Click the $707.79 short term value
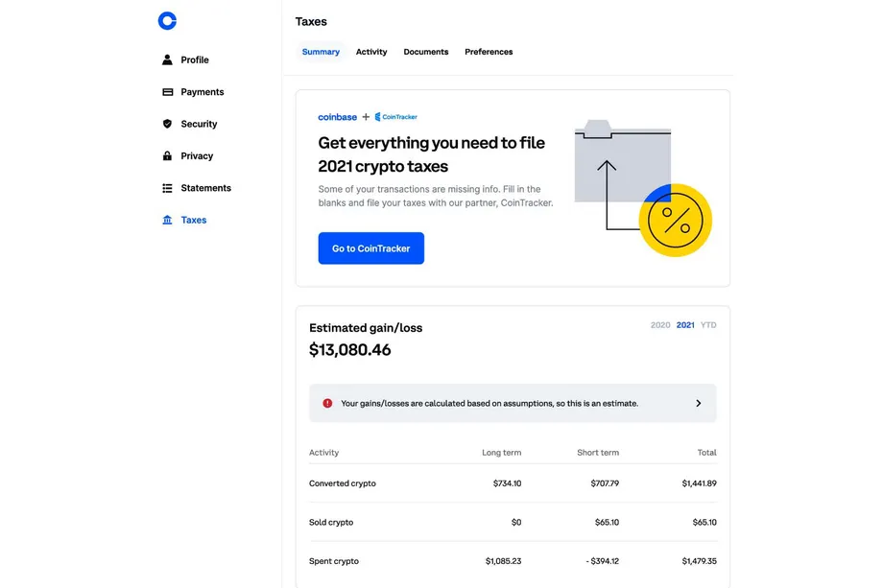The width and height of the screenshot is (883, 588). tap(605, 483)
